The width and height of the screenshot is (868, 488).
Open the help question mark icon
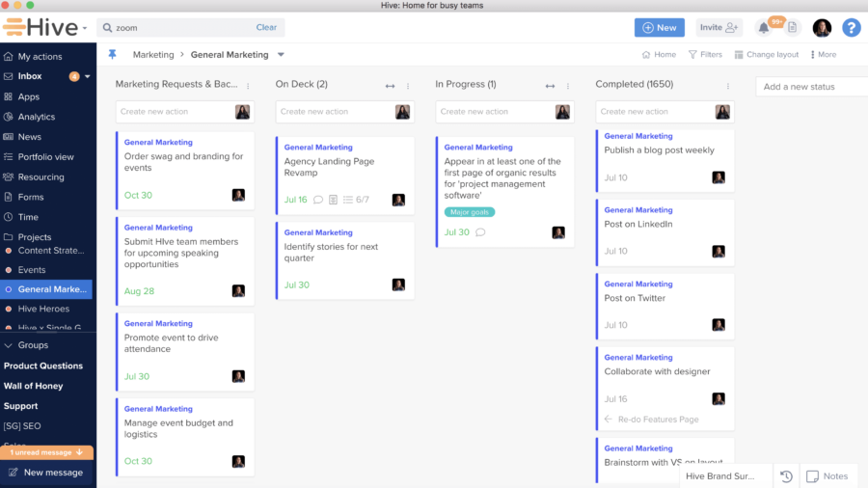click(x=851, y=28)
